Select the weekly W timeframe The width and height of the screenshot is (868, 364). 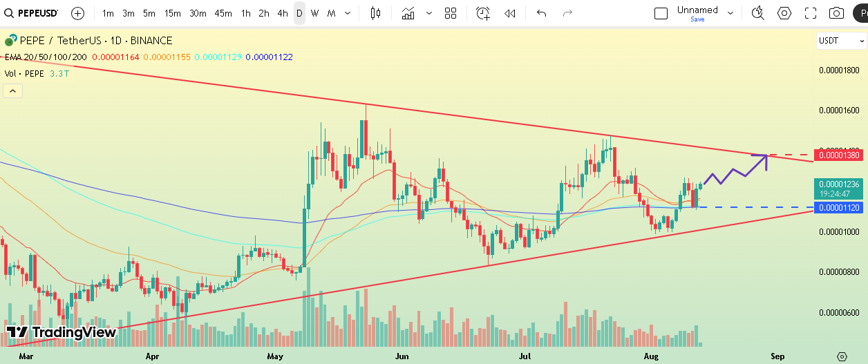point(315,13)
